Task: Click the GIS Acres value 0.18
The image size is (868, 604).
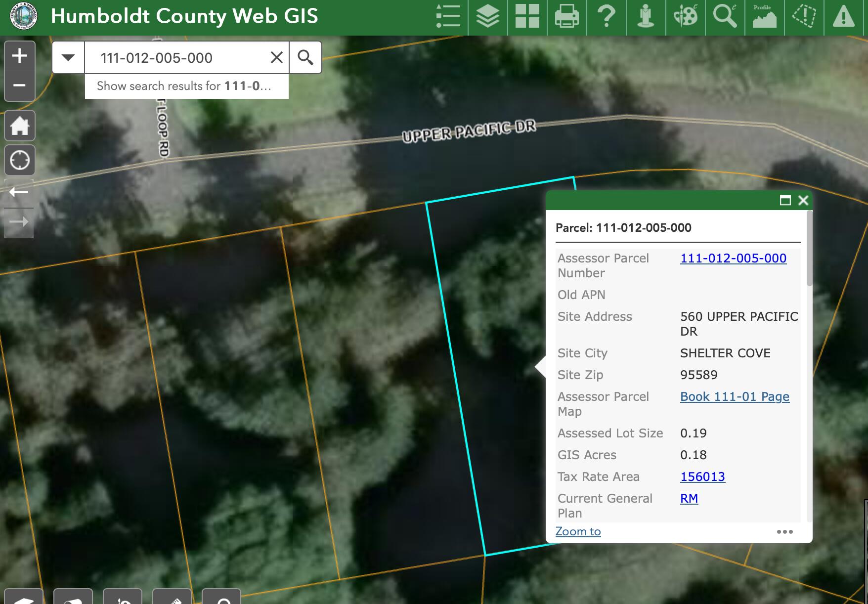Action: pos(693,455)
